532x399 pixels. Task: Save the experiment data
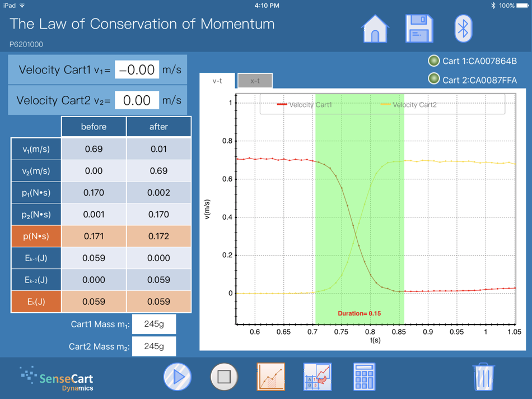point(419,28)
